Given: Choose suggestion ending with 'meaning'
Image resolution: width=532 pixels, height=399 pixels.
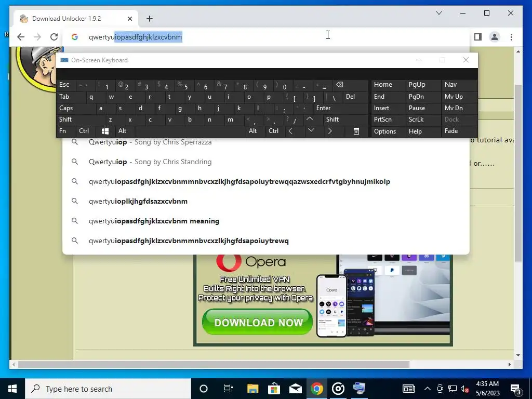Looking at the screenshot, I should tap(266, 221).
